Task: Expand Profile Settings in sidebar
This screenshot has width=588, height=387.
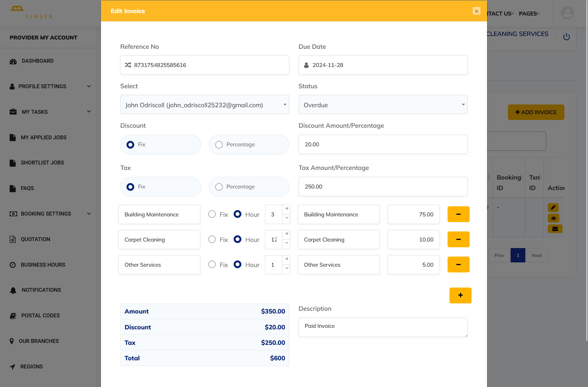Action: [x=50, y=86]
